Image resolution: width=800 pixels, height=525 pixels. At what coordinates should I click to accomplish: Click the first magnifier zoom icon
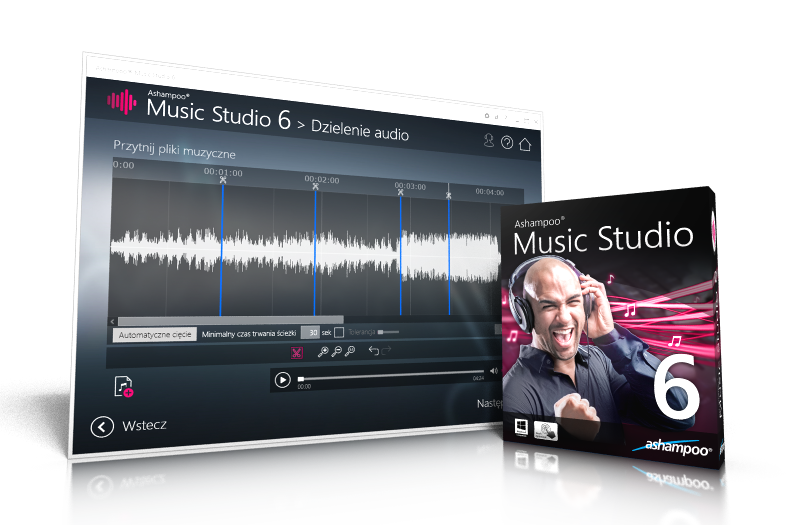coord(323,352)
